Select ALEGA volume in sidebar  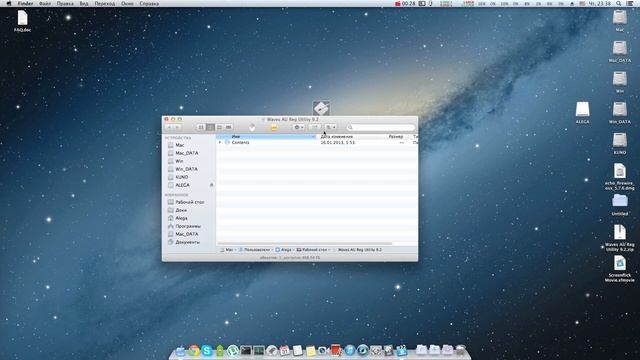(182, 185)
